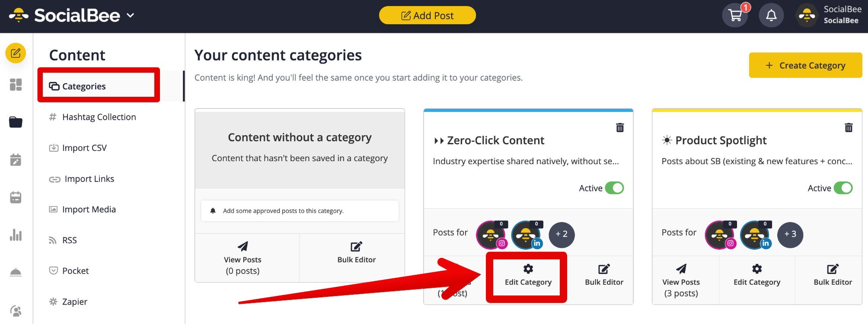Image resolution: width=868 pixels, height=324 pixels.
Task: Open the folder icon in left sidebar
Action: coord(16,122)
